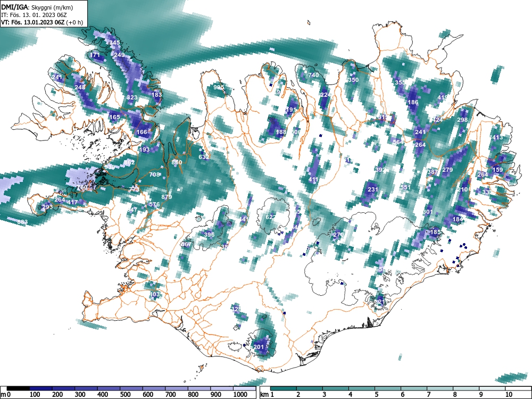This screenshot has height=399, width=532.
Task: Click the 100 label on the metre legend
Action: click(x=35, y=395)
